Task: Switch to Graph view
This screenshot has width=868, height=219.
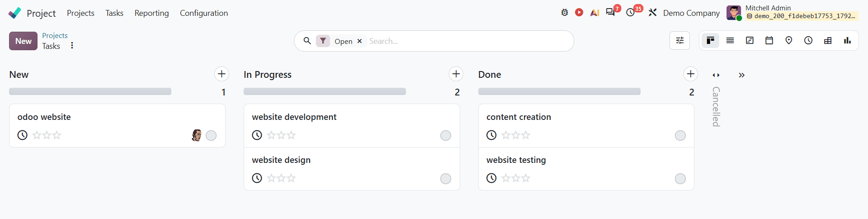Action: point(847,41)
